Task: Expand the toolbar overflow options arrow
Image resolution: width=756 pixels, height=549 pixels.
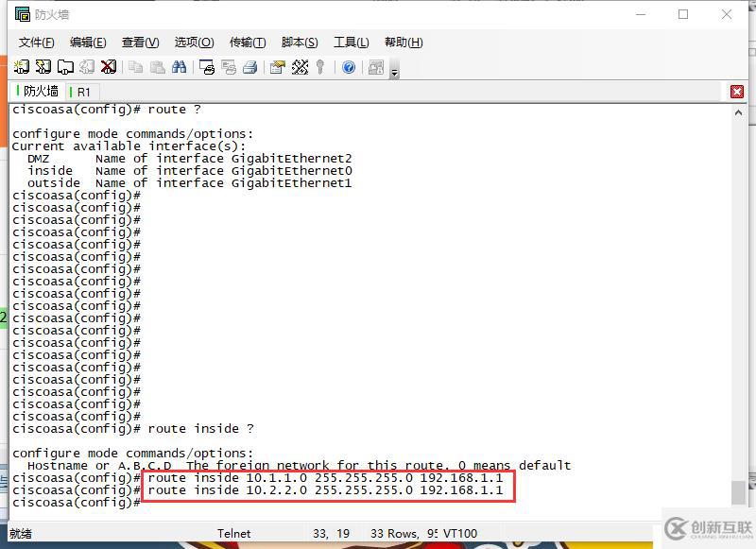Action: tap(394, 68)
